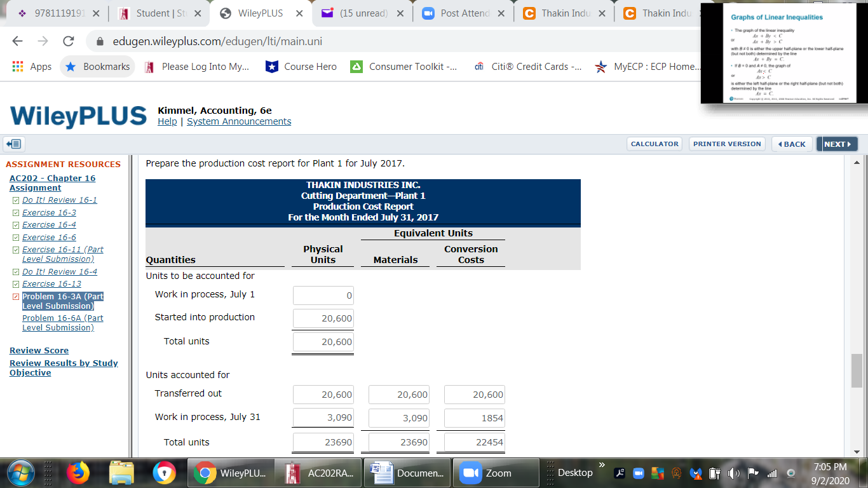The image size is (868, 488).
Task: Open the Course Hero bookmark
Action: click(x=301, y=67)
